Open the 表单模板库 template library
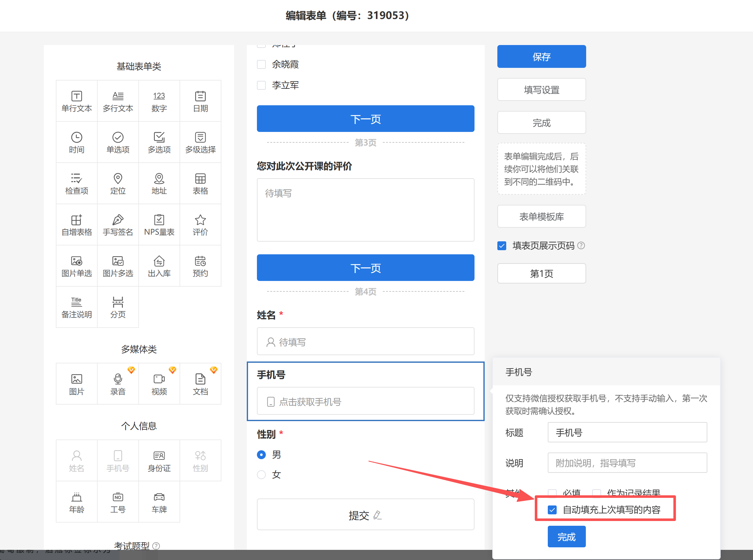This screenshot has width=753, height=560. pyautogui.click(x=541, y=216)
